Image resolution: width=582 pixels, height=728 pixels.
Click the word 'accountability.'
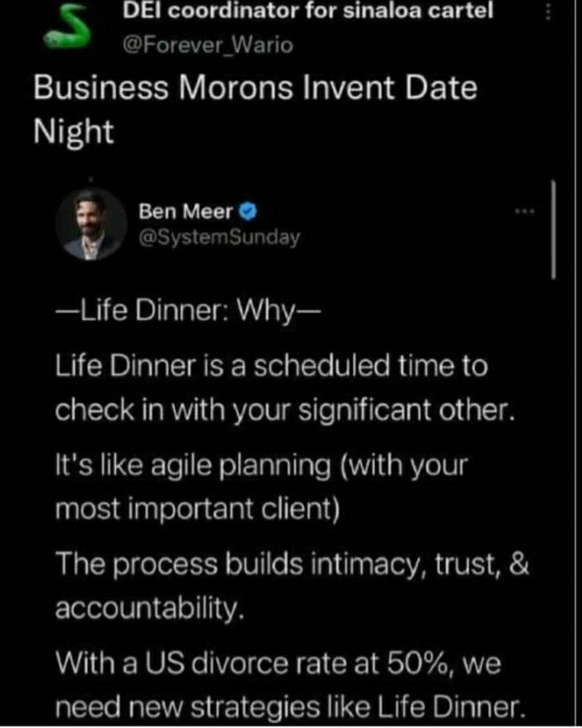pyautogui.click(x=150, y=609)
